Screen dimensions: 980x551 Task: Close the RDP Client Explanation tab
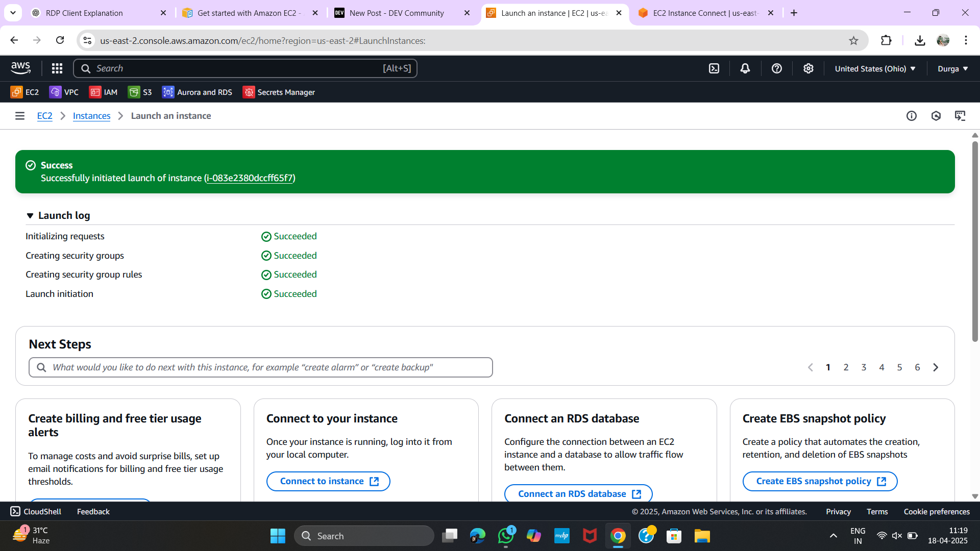[163, 13]
